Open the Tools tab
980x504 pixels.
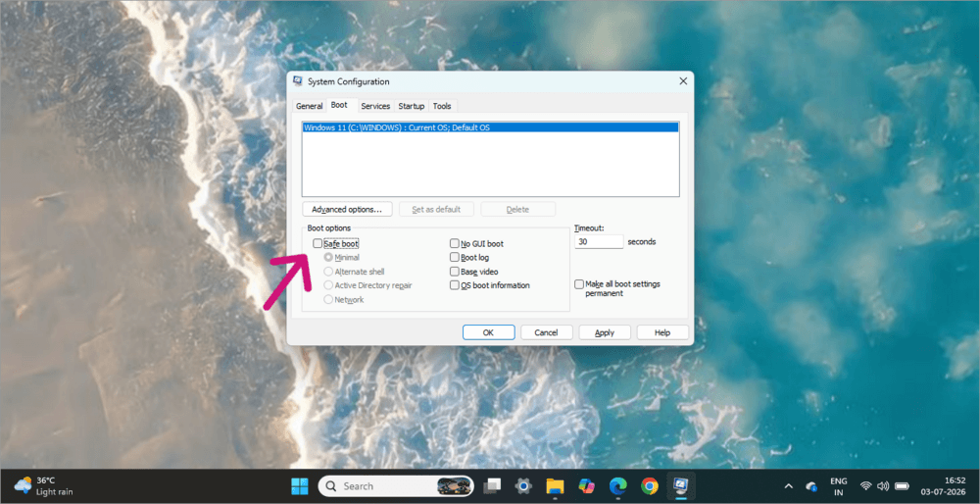442,106
